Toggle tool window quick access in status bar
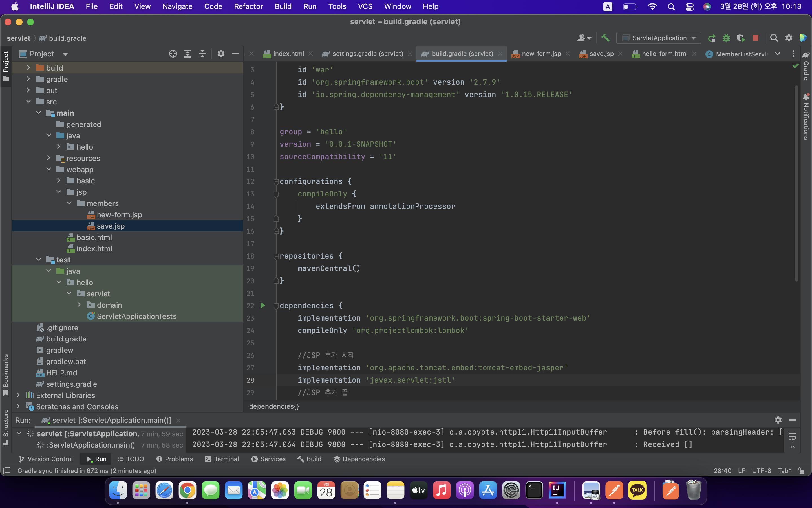 [x=7, y=471]
